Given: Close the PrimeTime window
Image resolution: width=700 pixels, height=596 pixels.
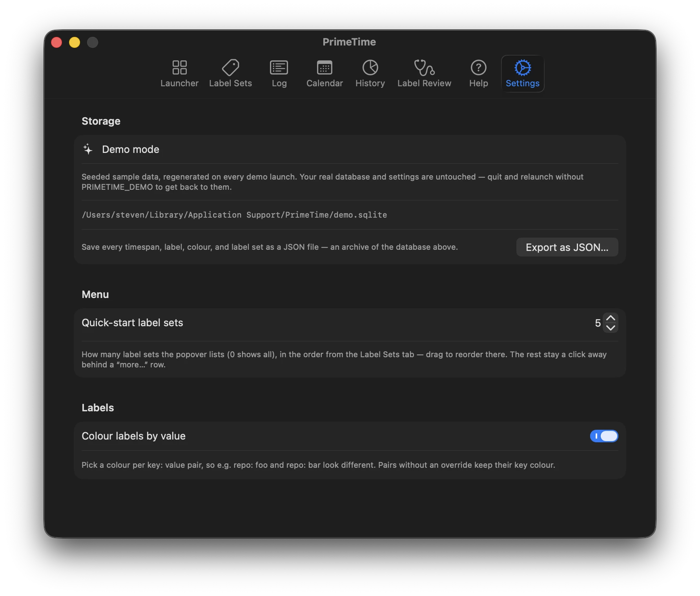Looking at the screenshot, I should pos(57,42).
